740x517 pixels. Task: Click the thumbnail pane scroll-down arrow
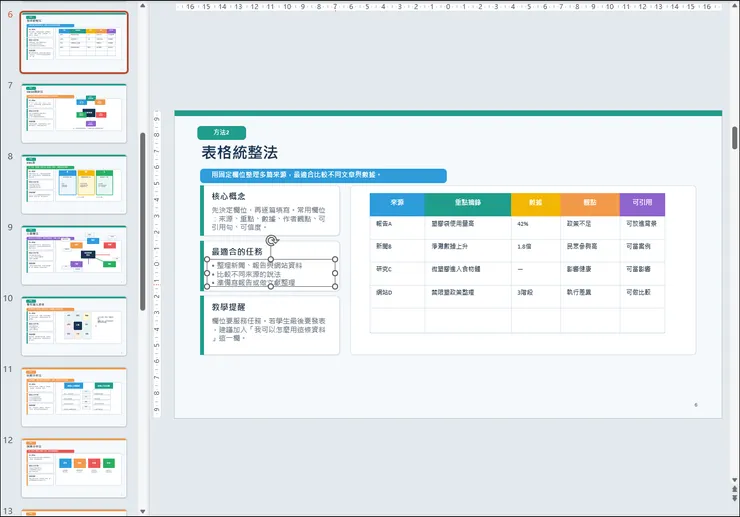tap(143, 511)
